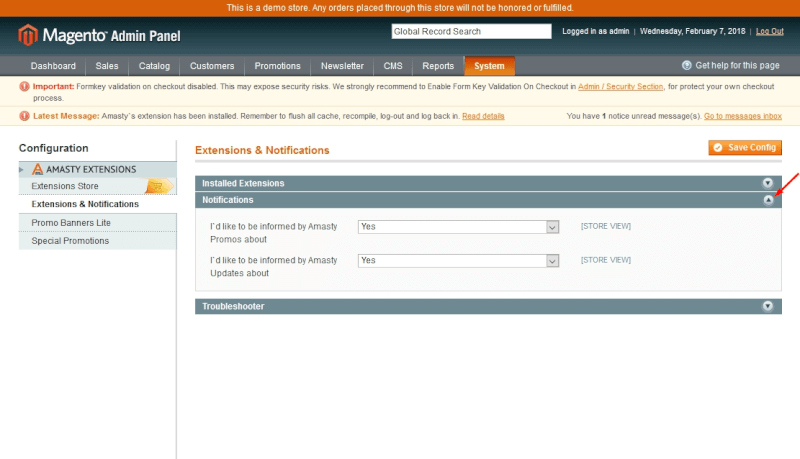Select Extensions & Notifications in sidebar
800x459 pixels.
click(85, 204)
